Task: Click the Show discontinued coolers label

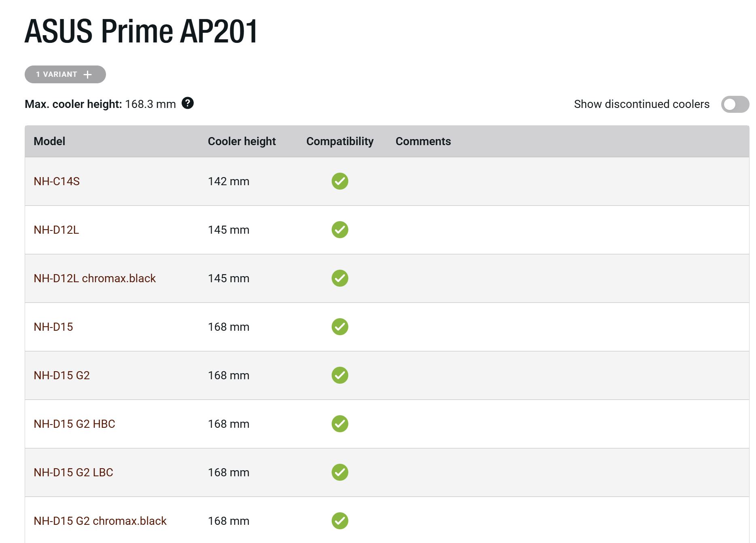Action: pyautogui.click(x=642, y=104)
